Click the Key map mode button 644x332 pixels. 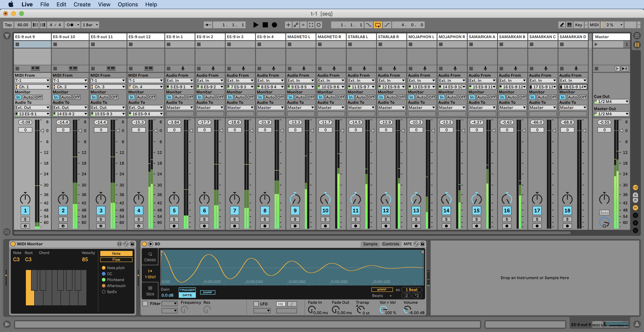click(x=579, y=25)
